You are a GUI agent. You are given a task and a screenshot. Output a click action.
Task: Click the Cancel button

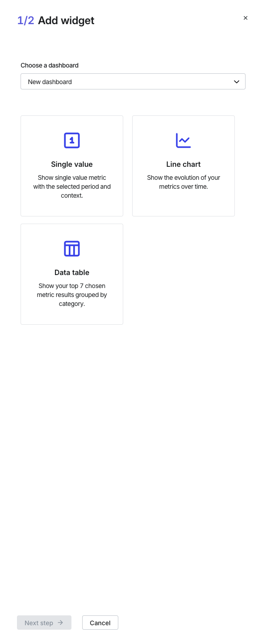coord(100,623)
